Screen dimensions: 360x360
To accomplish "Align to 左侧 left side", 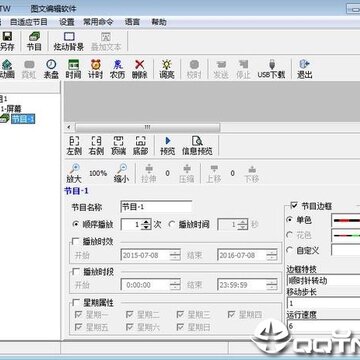I will (74, 146).
